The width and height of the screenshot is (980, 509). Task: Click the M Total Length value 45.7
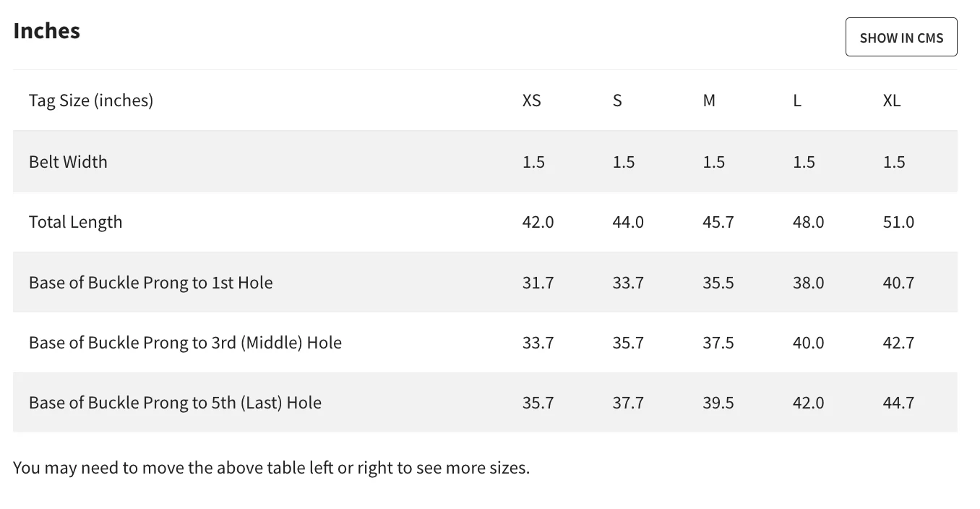coord(718,222)
